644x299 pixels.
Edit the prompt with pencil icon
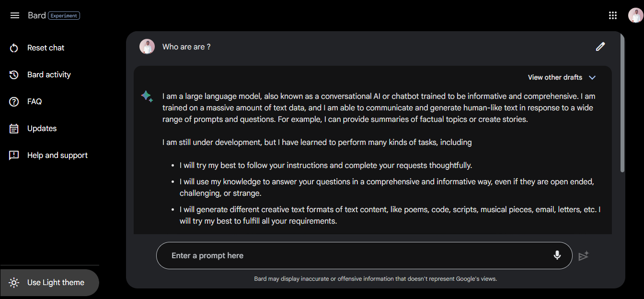click(x=600, y=47)
